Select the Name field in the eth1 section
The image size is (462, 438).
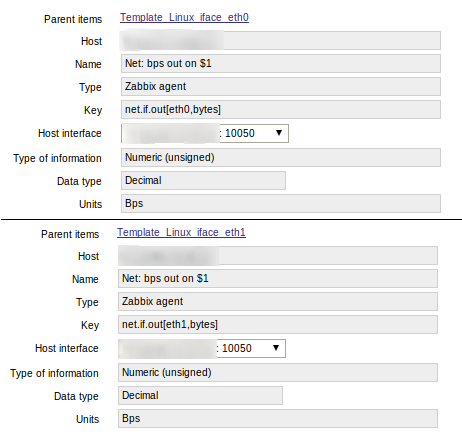click(x=278, y=278)
